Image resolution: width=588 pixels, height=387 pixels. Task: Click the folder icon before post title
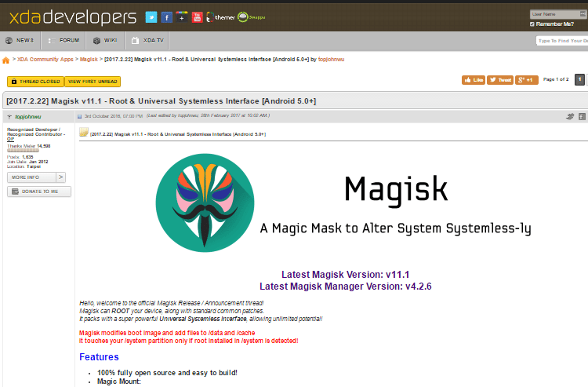(x=84, y=132)
